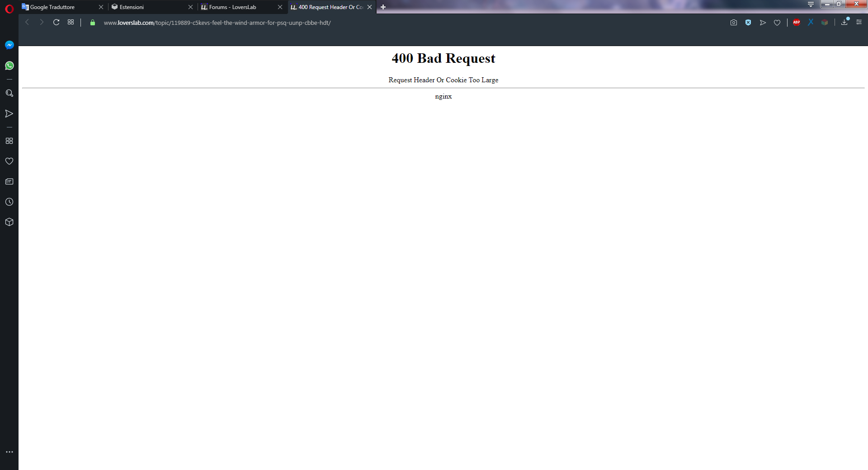Click the 400 Bad Request heading
The image size is (868, 470).
click(x=443, y=58)
